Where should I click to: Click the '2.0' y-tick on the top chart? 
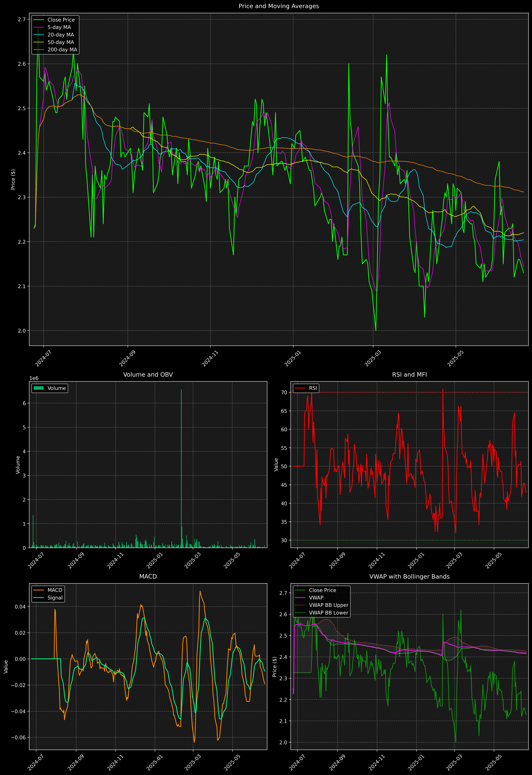22,331
